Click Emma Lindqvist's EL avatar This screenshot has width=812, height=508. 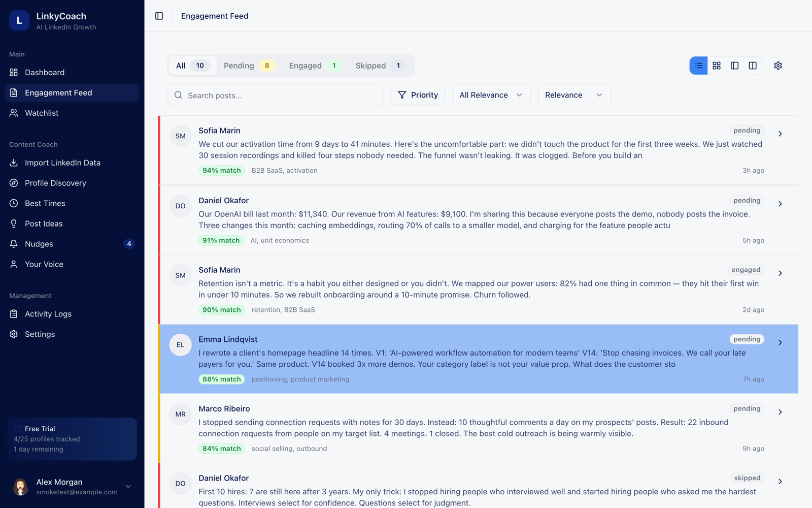tap(180, 345)
